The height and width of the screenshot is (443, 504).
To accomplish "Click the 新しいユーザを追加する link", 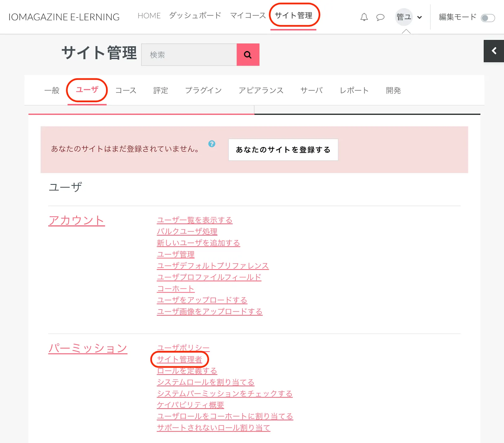I will click(198, 243).
